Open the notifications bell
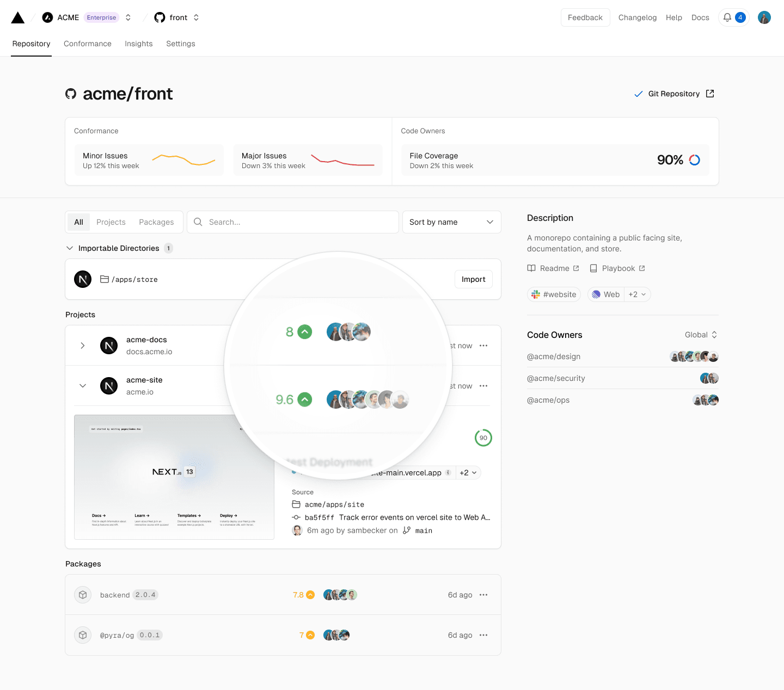This screenshot has width=784, height=690. click(x=727, y=17)
